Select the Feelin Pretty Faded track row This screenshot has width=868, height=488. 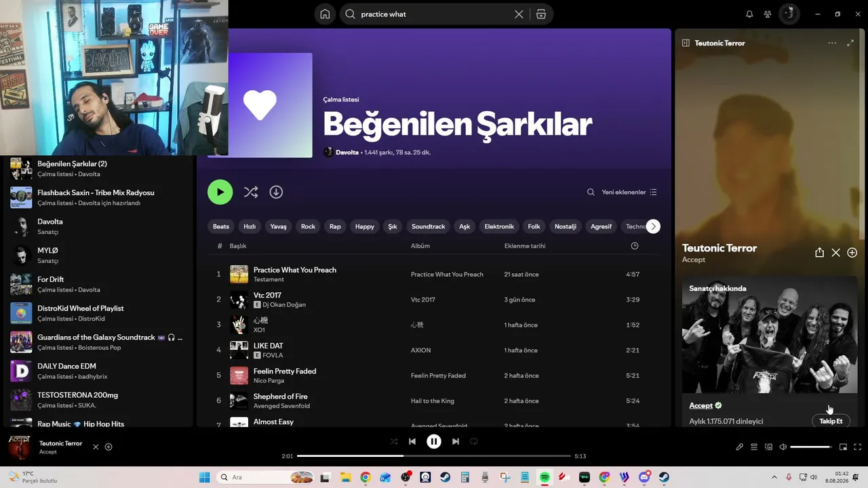433,375
